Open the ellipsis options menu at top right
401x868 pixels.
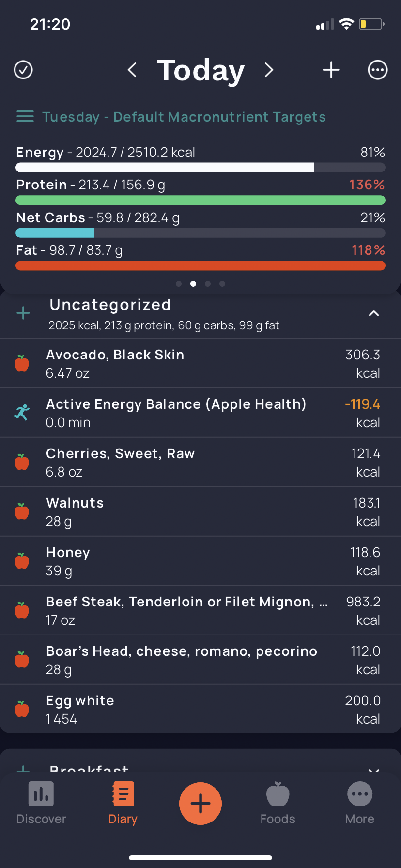click(378, 70)
